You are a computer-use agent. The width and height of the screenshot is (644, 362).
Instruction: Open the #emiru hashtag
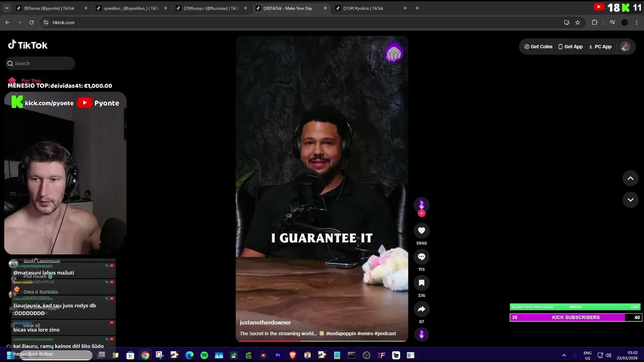[365, 333]
